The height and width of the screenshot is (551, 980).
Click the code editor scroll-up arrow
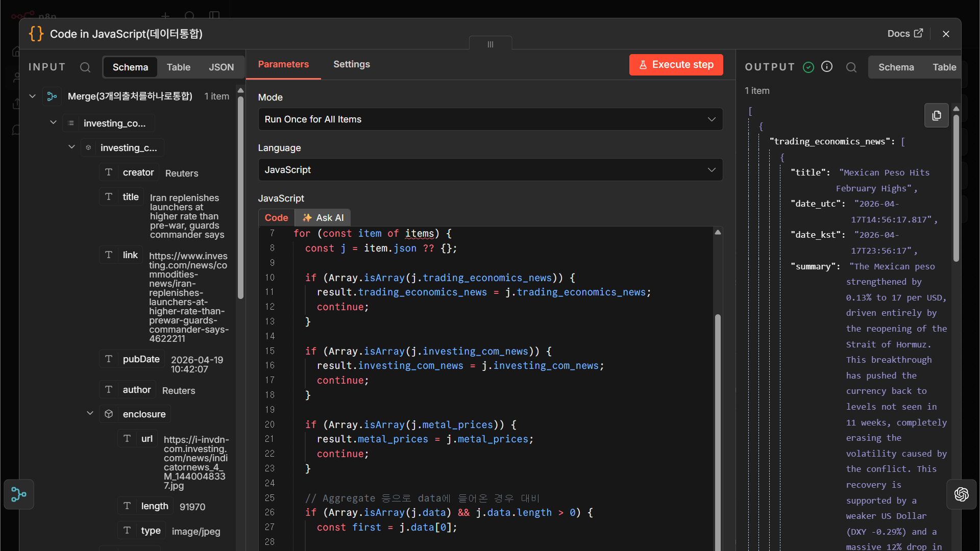coord(718,232)
